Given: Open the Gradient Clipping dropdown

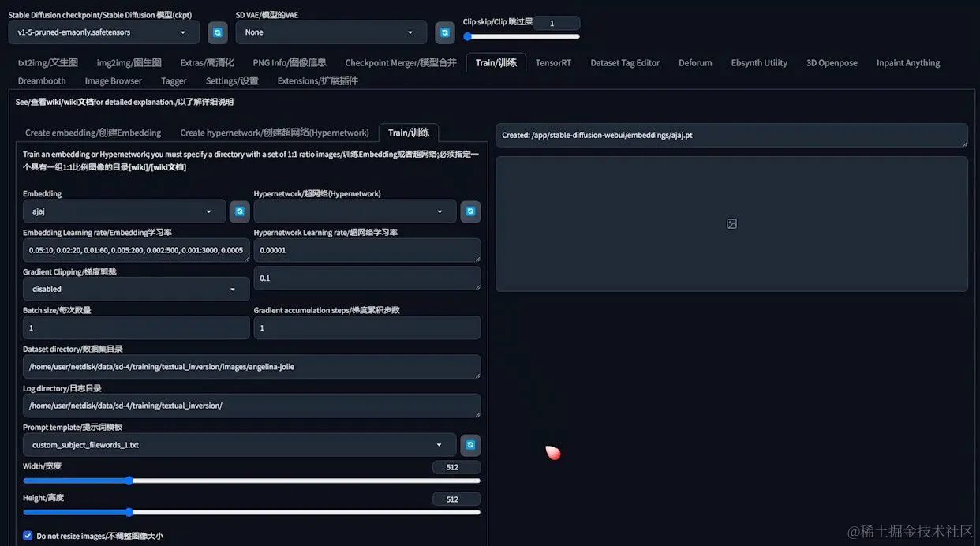Looking at the screenshot, I should click(136, 289).
